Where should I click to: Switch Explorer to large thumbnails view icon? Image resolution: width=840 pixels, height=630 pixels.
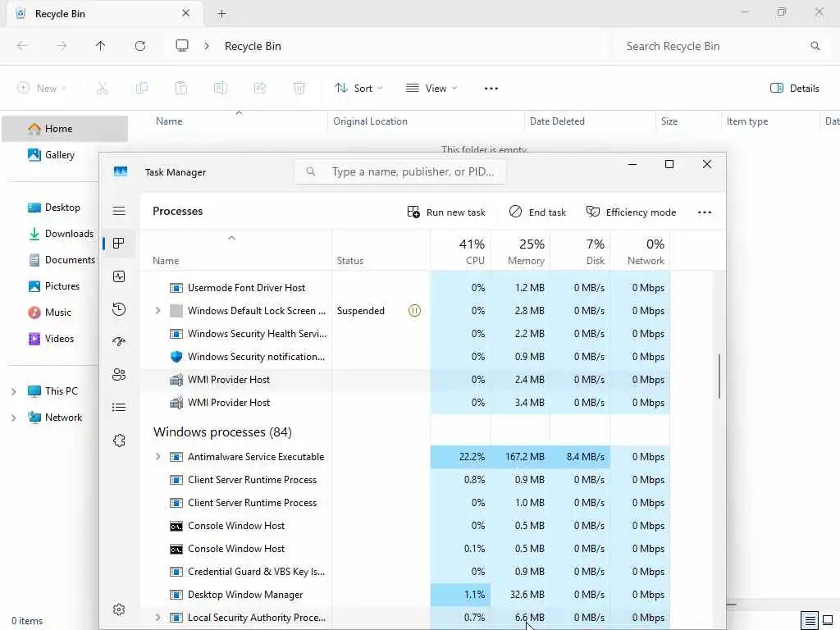828,621
